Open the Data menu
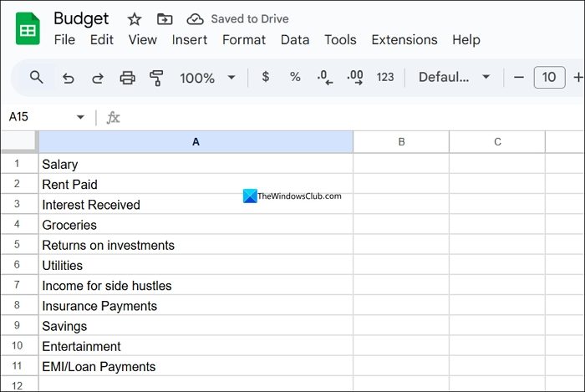 point(295,40)
